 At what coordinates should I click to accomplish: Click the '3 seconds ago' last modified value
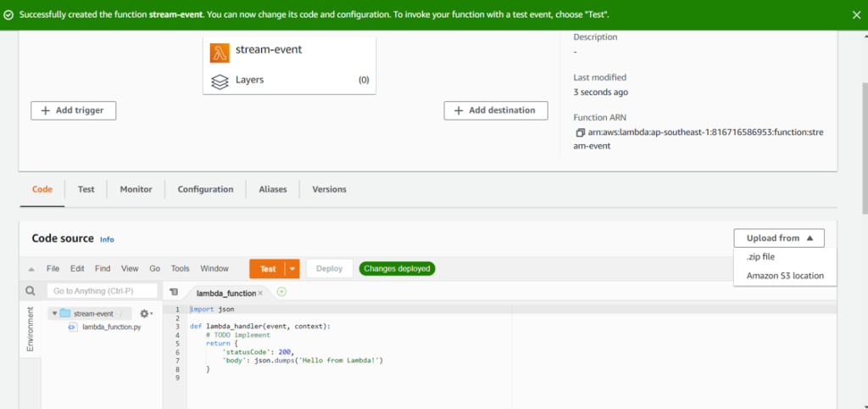click(x=601, y=92)
